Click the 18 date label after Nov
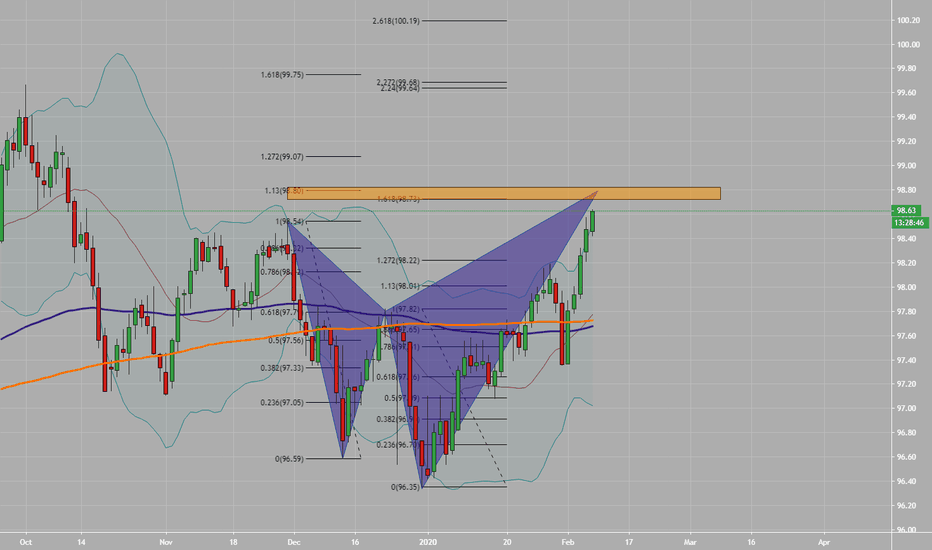 pyautogui.click(x=234, y=542)
